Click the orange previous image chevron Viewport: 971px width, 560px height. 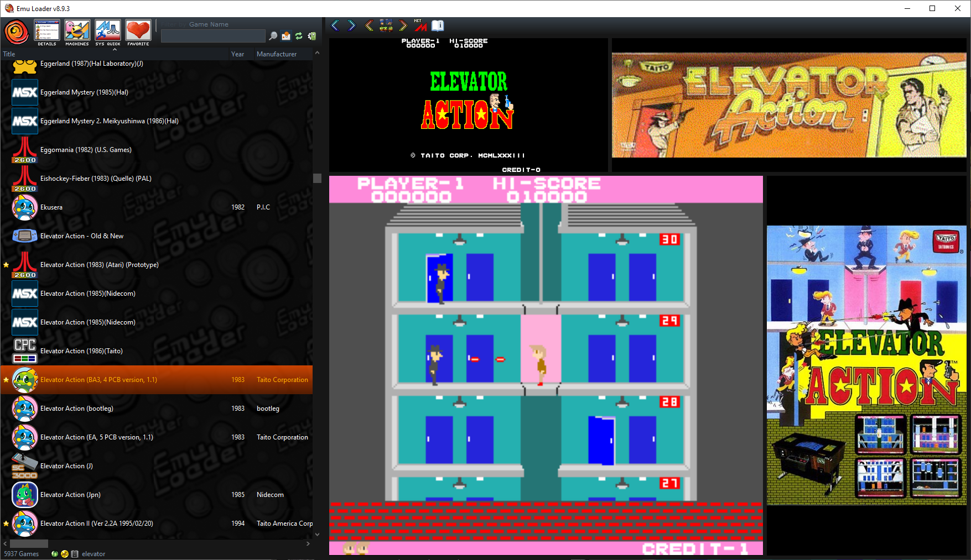(369, 25)
